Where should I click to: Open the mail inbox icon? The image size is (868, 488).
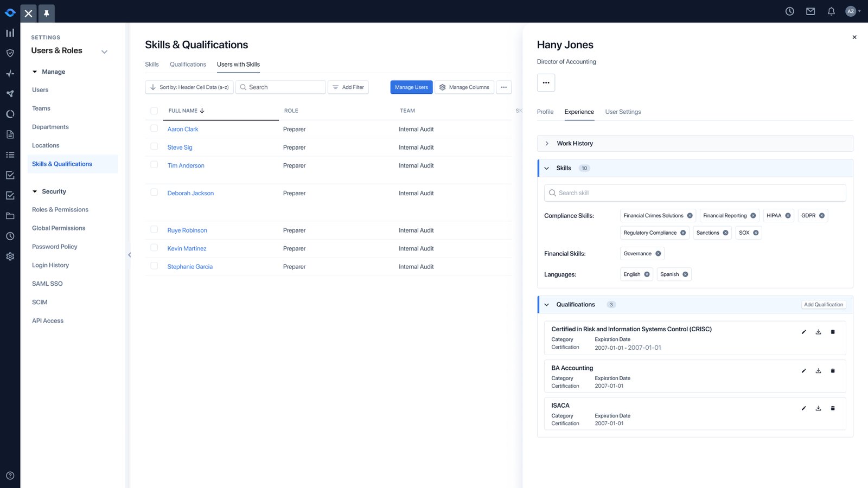[x=810, y=11]
